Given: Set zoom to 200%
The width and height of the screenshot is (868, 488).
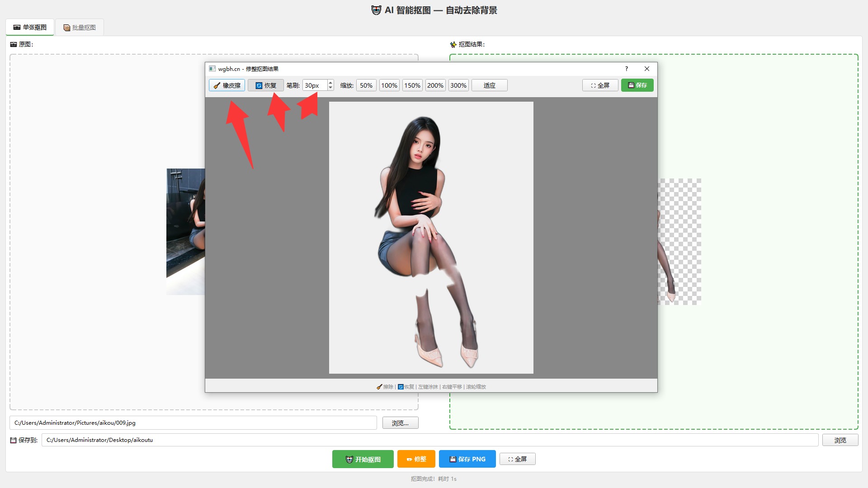Looking at the screenshot, I should 435,85.
